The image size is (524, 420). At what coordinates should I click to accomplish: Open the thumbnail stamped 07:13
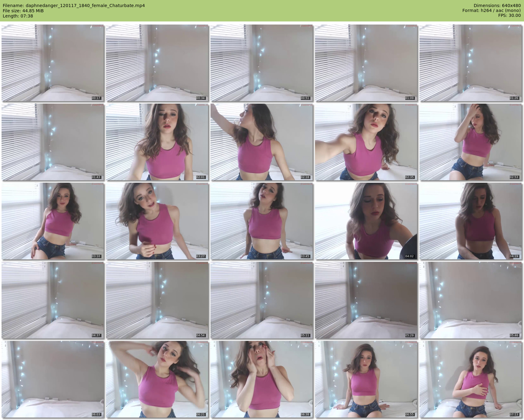coord(471,379)
